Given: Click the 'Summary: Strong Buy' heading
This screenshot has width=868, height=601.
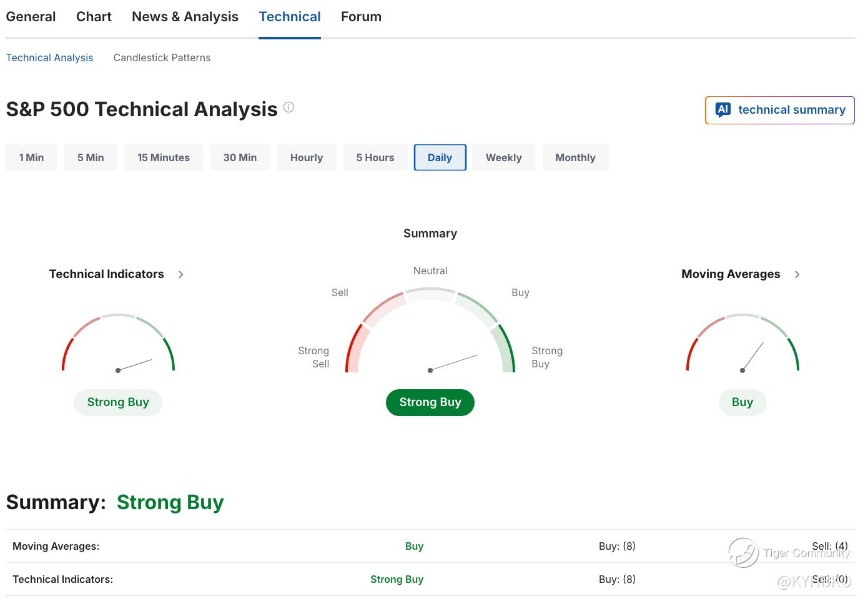Looking at the screenshot, I should tap(115, 502).
